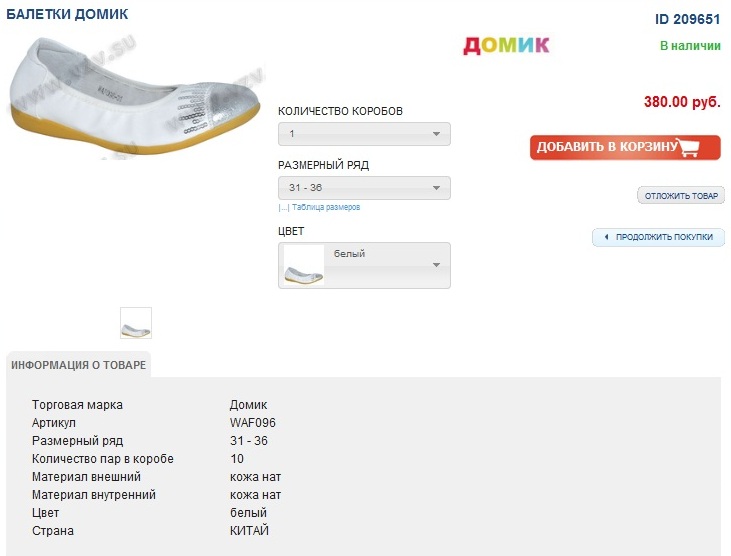The width and height of the screenshot is (731, 556).
Task: Click the left arrow icon on Продолжить покупки
Action: point(606,237)
